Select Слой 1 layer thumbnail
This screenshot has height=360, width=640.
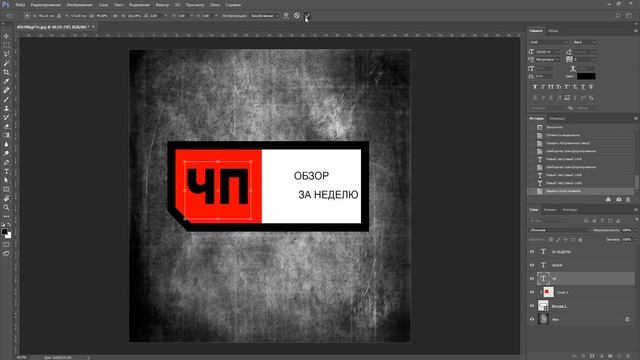[548, 292]
